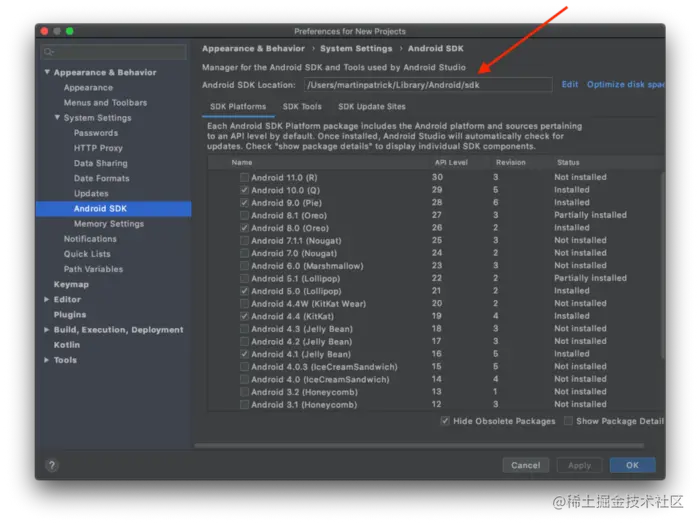Collapse the Appearance & Behavior tree section
700x526 pixels.
pyautogui.click(x=47, y=72)
